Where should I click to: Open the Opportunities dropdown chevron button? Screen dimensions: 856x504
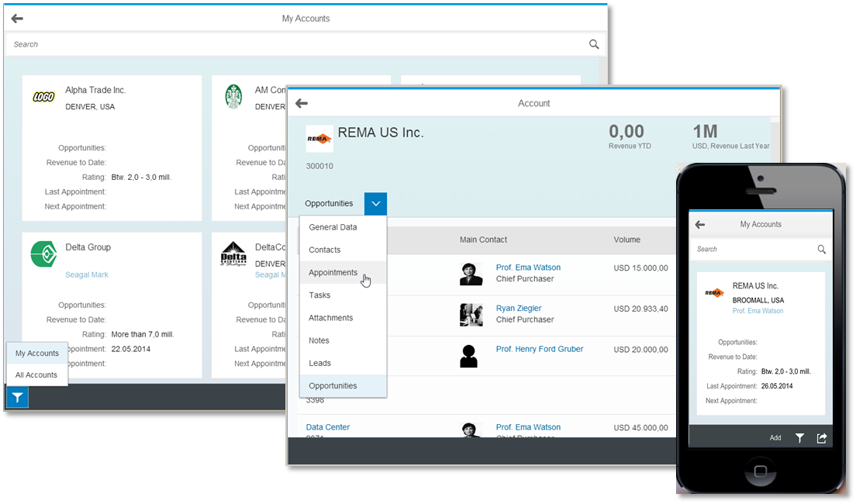click(375, 204)
